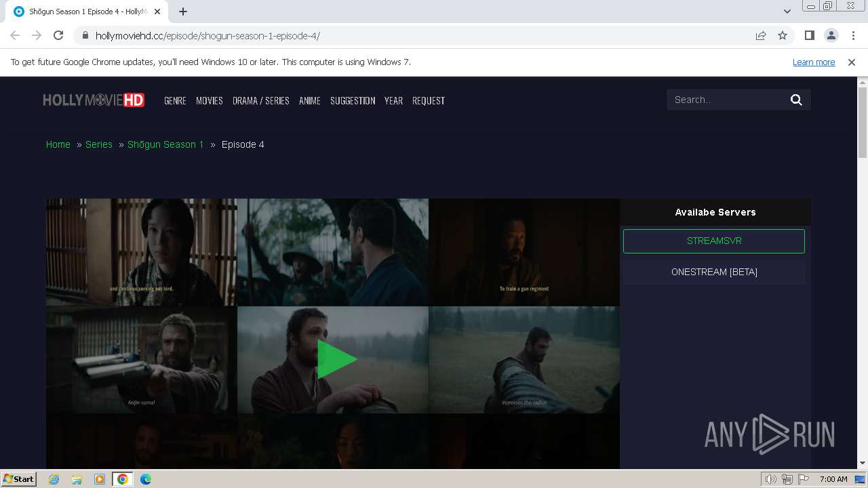The height and width of the screenshot is (488, 868).
Task: Click the search magnifier icon
Action: [x=796, y=100]
